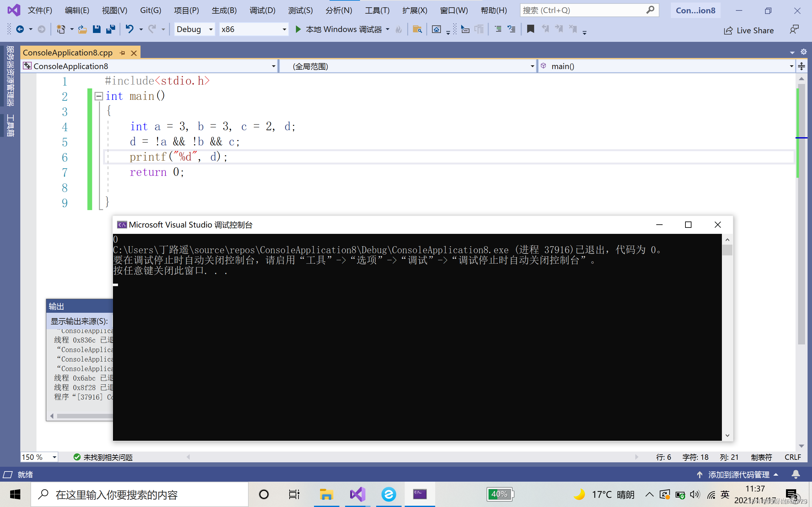This screenshot has height=507, width=812.
Task: Click the Live Share button
Action: (749, 30)
